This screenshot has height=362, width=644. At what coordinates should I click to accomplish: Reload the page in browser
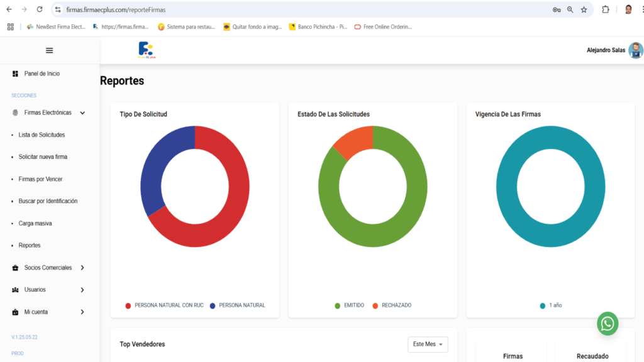point(40,9)
